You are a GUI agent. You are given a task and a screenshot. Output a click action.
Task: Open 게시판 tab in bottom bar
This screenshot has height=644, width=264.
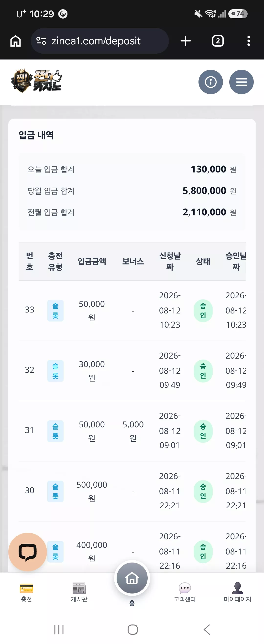tap(79, 592)
